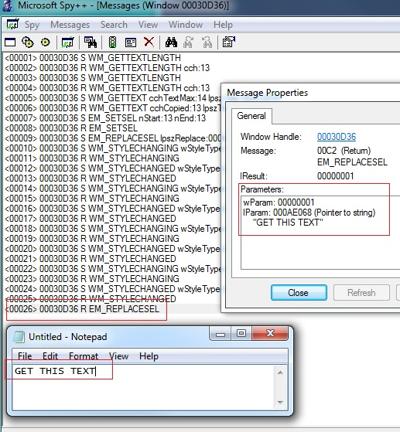
Task: Select log row <00026> R EM_REPLACESEL
Action: [82, 309]
